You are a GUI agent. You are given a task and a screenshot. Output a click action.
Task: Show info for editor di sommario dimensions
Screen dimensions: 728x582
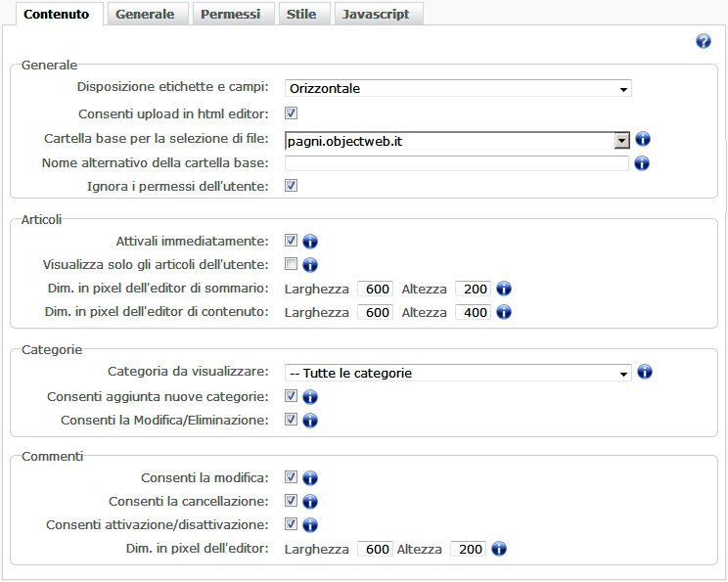tap(504, 289)
